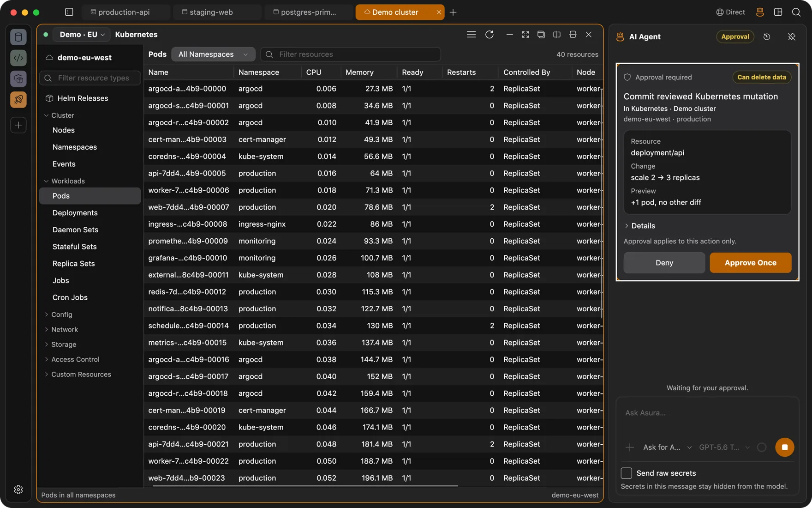
Task: Select the active Kubernetes helm icon in left rail
Action: (18, 100)
